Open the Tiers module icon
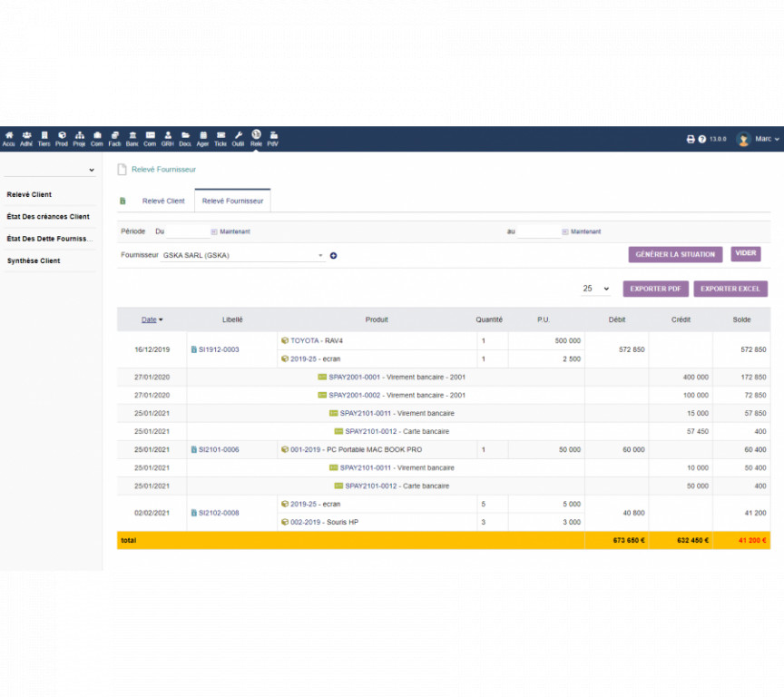 [44, 138]
